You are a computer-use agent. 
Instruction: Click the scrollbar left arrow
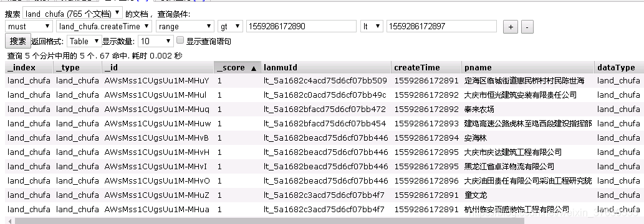pos(10,221)
